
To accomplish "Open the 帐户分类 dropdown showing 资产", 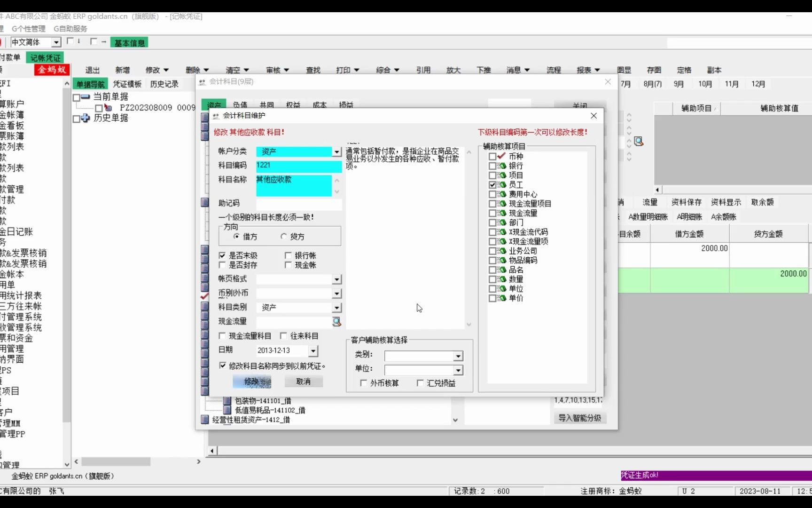I will click(336, 152).
